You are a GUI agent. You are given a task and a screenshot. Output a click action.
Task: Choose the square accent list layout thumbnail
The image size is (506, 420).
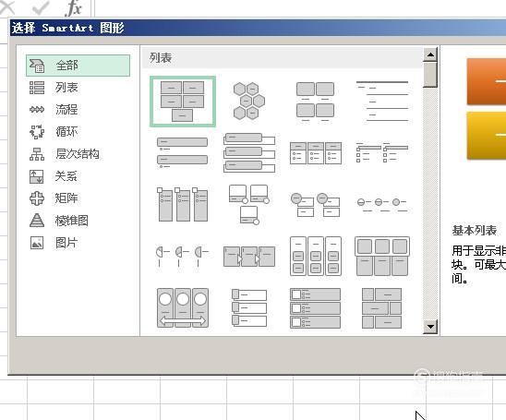pyautogui.click(x=382, y=152)
